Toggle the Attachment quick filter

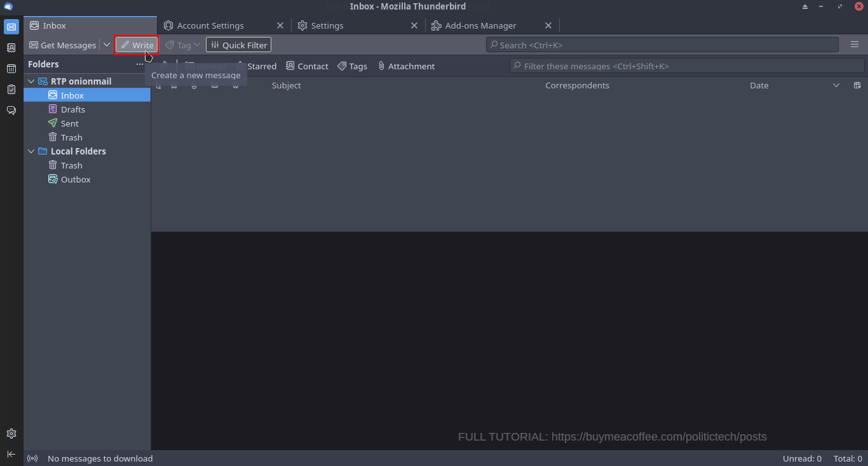406,66
